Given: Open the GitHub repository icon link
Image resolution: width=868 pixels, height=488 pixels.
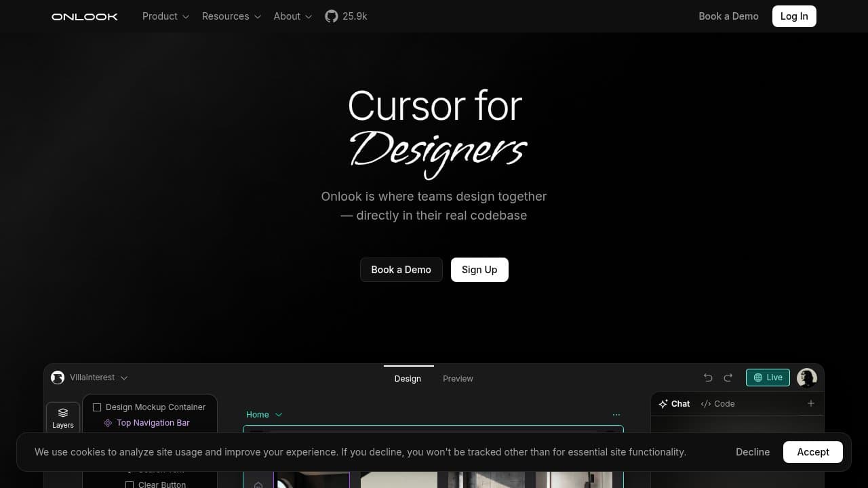Looking at the screenshot, I should [x=331, y=16].
